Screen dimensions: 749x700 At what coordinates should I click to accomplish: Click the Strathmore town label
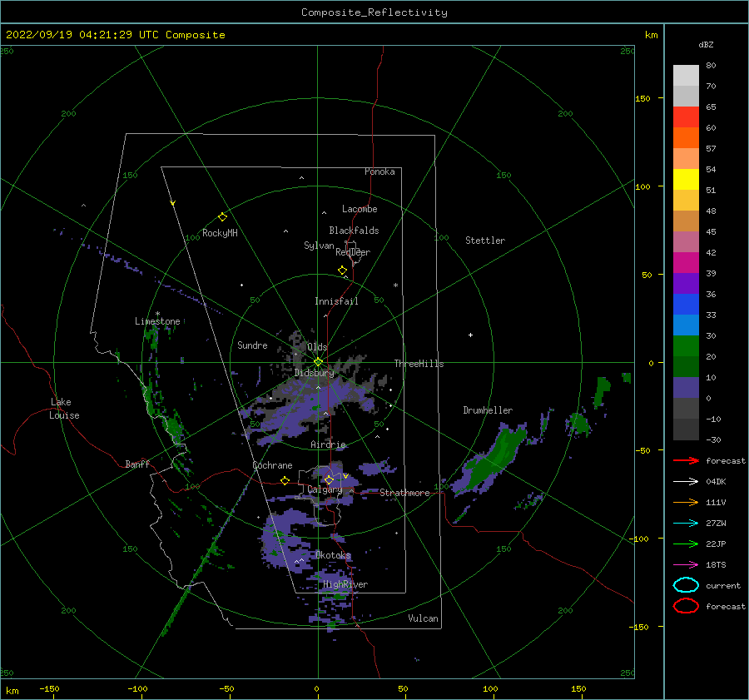tap(404, 493)
